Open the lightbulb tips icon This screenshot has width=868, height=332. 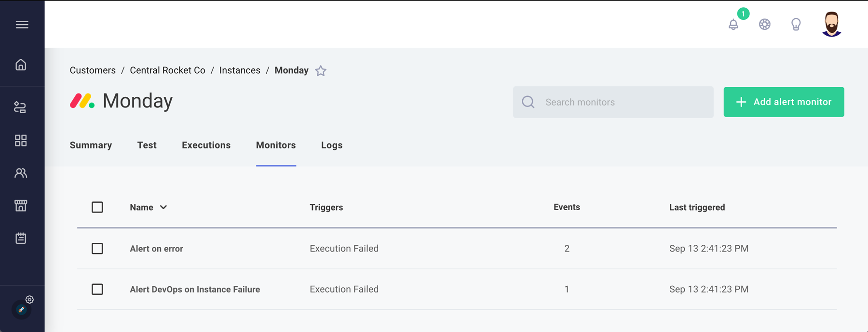coord(796,24)
